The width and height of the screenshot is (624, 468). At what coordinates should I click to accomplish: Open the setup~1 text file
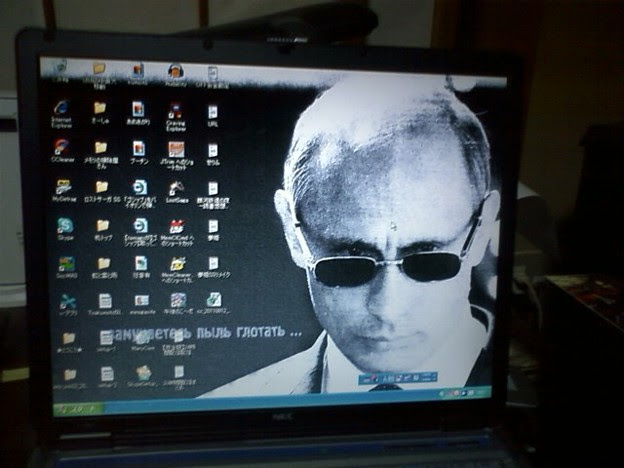(x=106, y=341)
